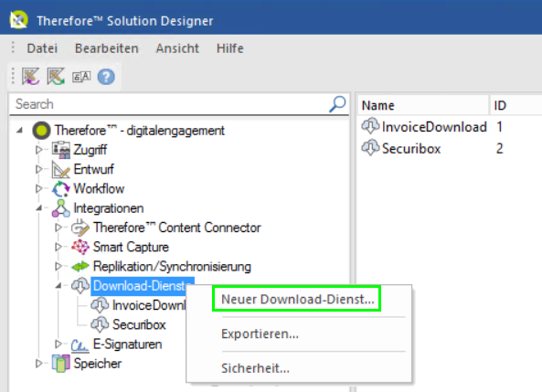The width and height of the screenshot is (542, 392).
Task: Click the E-Signaturen signature icon
Action: [80, 344]
